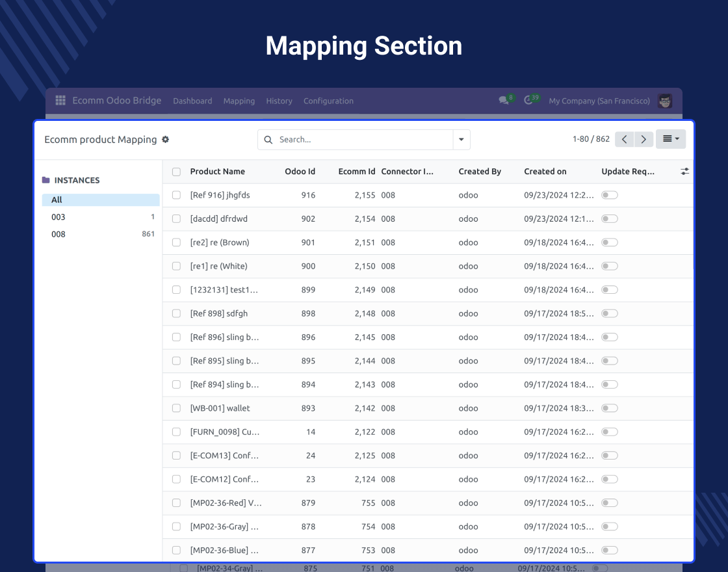This screenshot has height=572, width=728.
Task: Open record [Ref 894] sling b…
Action: (225, 384)
